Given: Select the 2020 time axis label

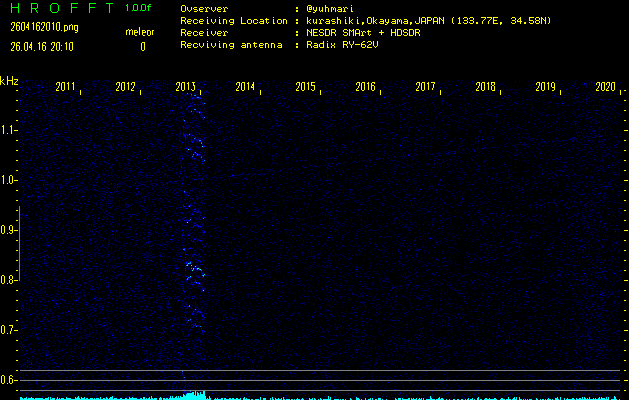Looking at the screenshot, I should (x=605, y=87).
